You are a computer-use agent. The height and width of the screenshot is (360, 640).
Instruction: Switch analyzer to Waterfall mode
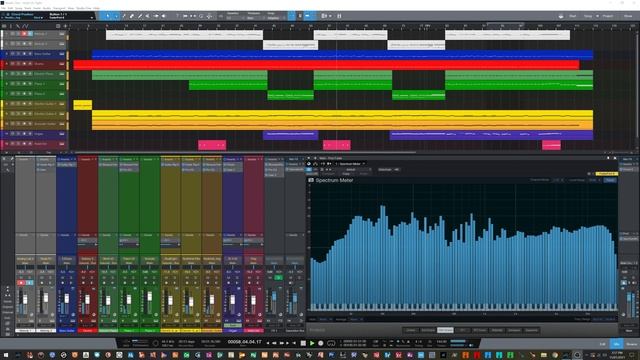(x=497, y=330)
